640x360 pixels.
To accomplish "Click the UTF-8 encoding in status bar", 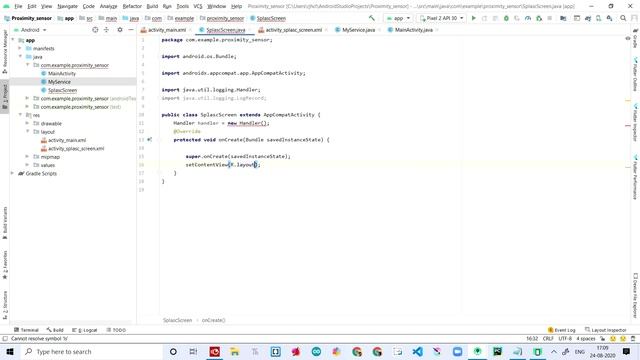I will pyautogui.click(x=565, y=339).
